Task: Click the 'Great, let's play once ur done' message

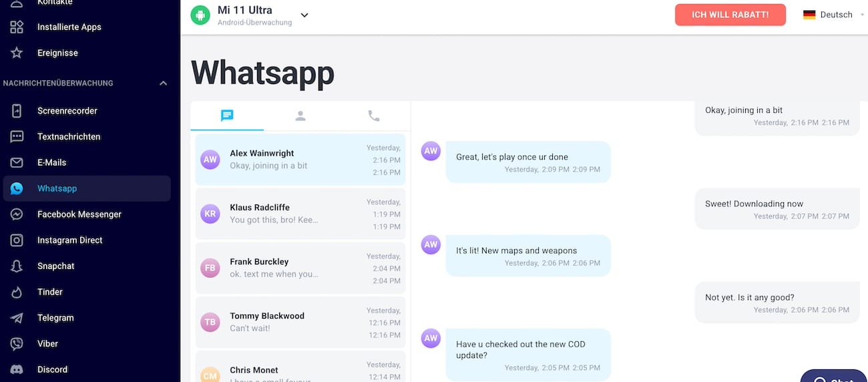Action: tap(528, 162)
